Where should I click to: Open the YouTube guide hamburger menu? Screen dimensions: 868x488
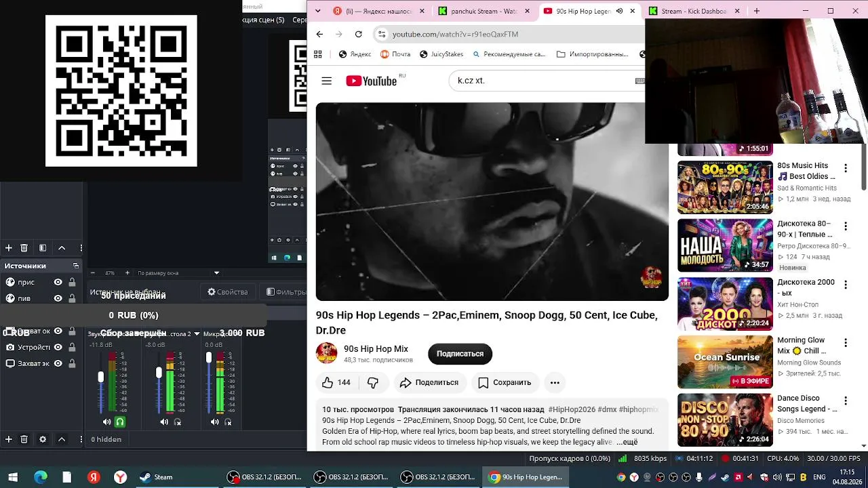[327, 81]
